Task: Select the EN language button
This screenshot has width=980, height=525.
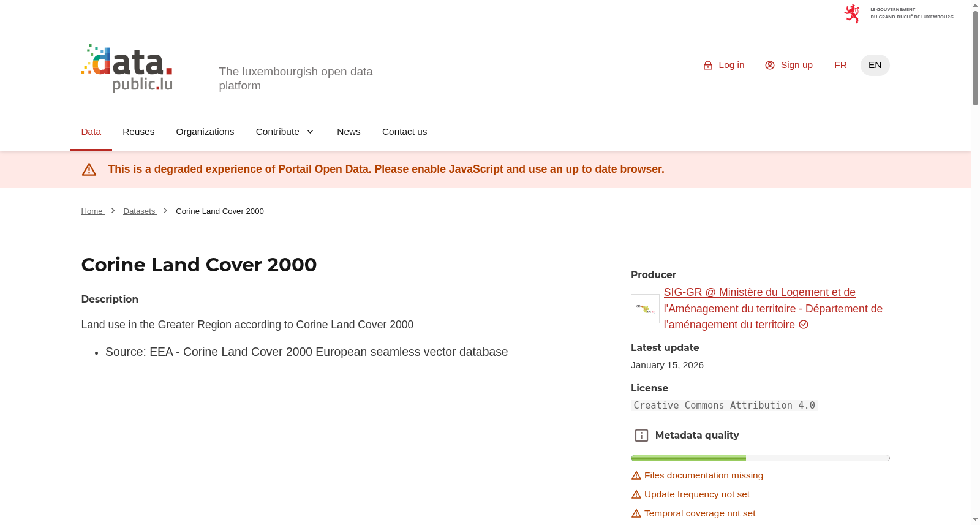Action: (875, 65)
